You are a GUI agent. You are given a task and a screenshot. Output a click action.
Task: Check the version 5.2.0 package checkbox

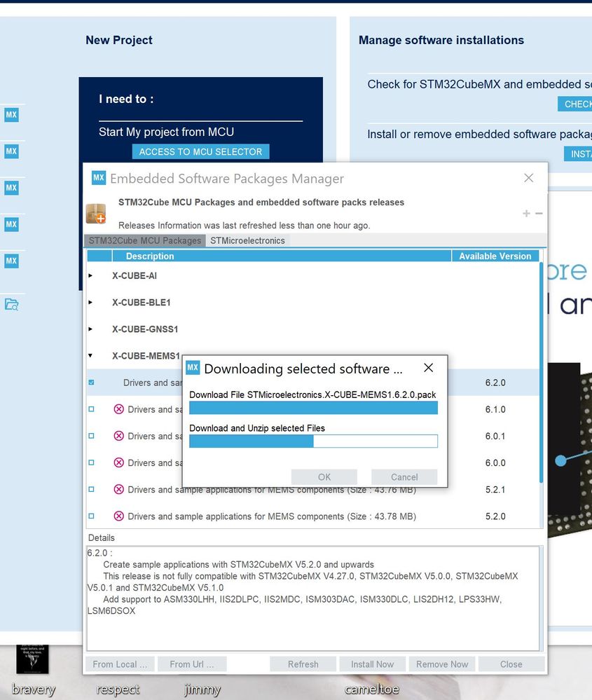[x=92, y=516]
